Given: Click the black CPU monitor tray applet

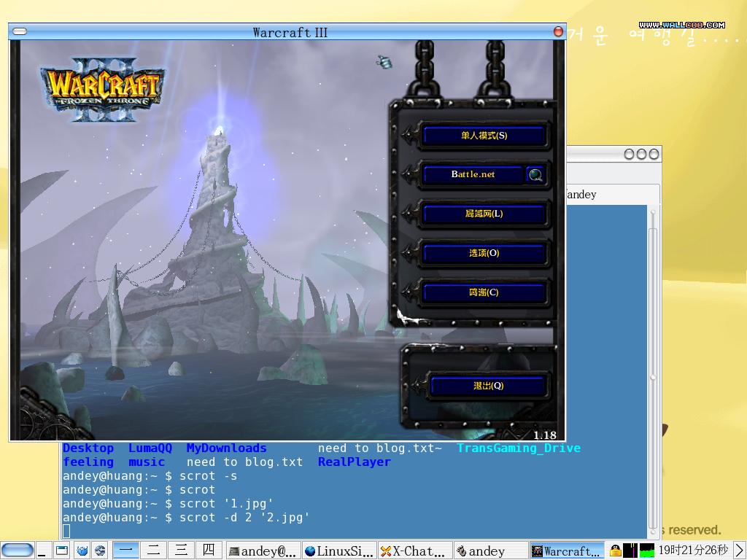Looking at the screenshot, I should (630, 551).
